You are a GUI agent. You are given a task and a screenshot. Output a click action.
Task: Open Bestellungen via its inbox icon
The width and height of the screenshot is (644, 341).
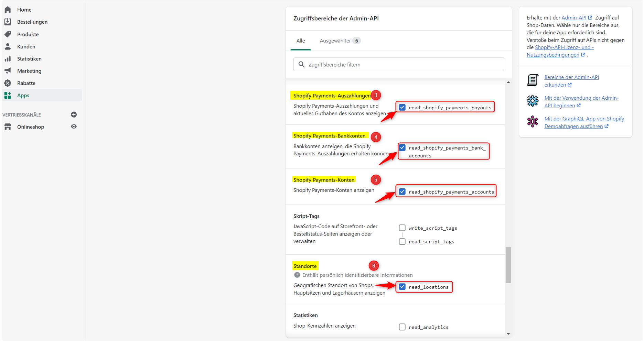click(8, 22)
